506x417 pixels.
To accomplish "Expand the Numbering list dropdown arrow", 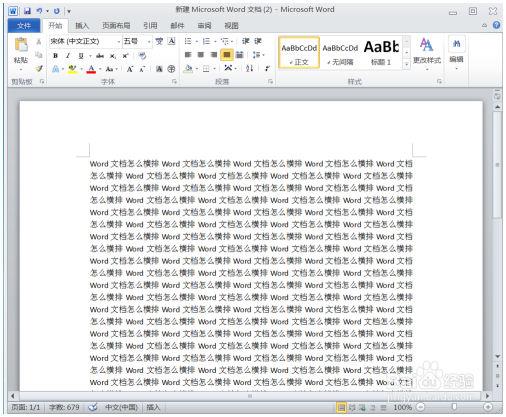I will pos(216,42).
